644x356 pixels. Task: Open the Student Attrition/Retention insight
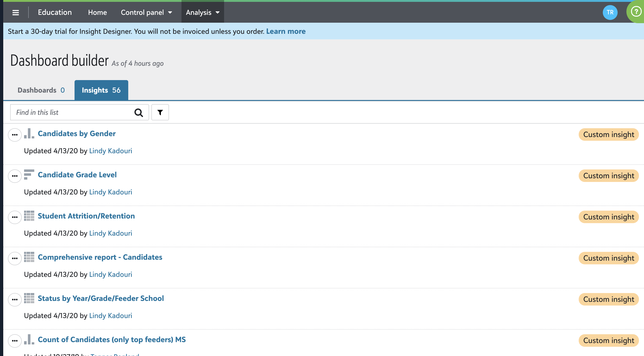point(86,216)
